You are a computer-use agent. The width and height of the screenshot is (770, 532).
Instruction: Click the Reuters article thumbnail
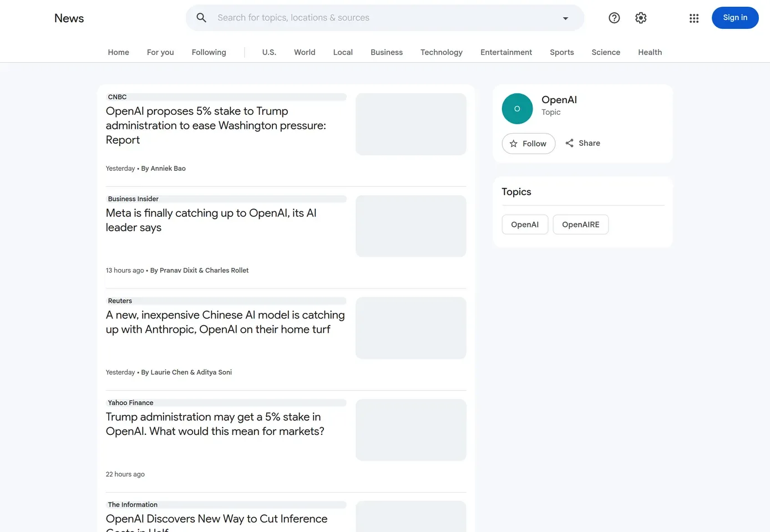411,328
